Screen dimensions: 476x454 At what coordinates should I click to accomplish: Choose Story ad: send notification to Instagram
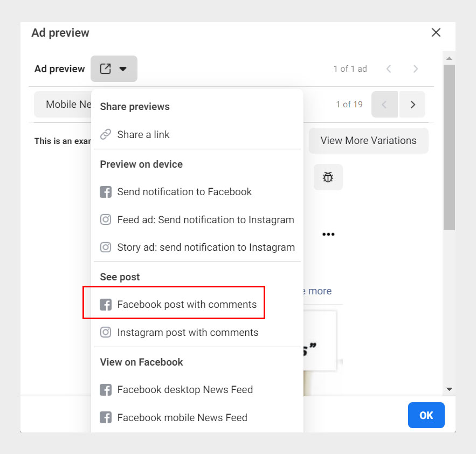click(x=197, y=247)
